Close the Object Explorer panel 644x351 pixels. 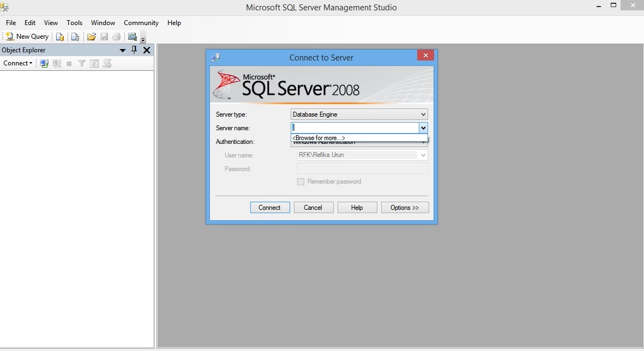point(147,50)
